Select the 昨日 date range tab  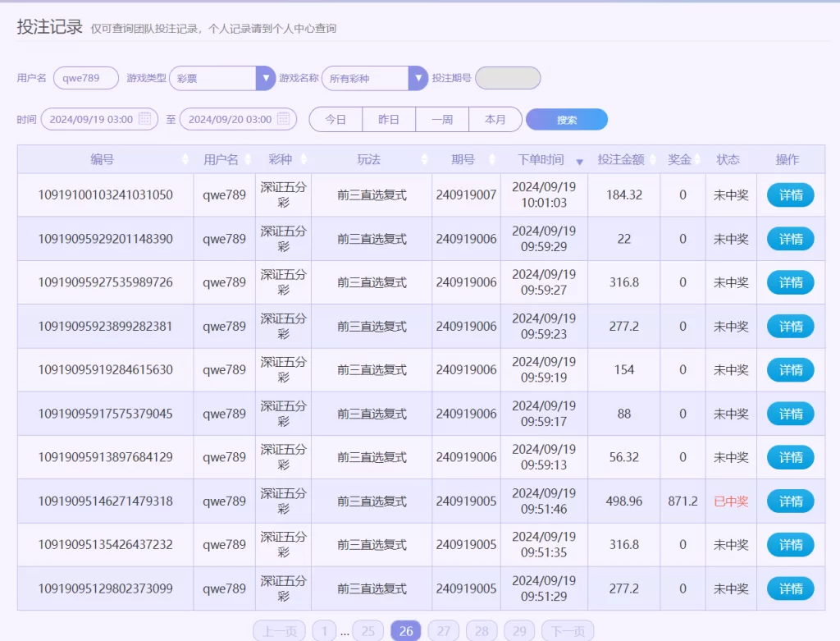coord(389,119)
